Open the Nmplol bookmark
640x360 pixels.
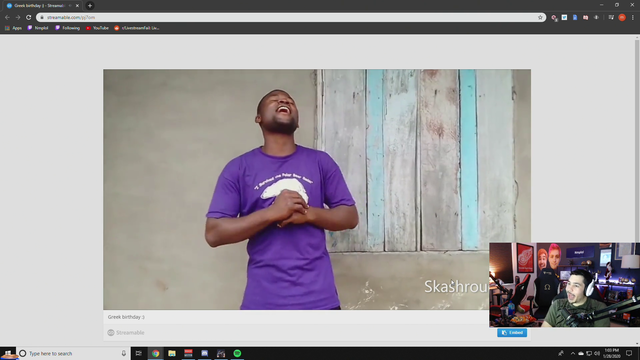tap(38, 28)
